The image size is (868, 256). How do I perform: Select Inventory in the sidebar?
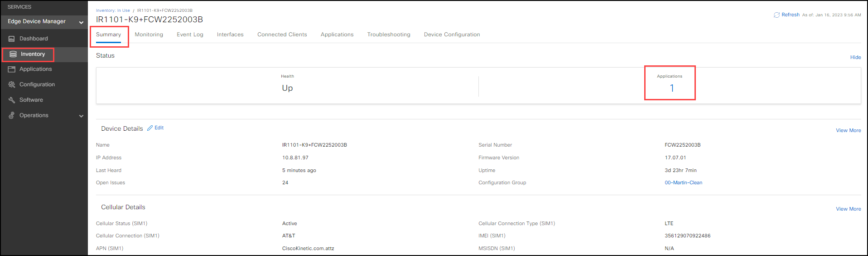33,54
